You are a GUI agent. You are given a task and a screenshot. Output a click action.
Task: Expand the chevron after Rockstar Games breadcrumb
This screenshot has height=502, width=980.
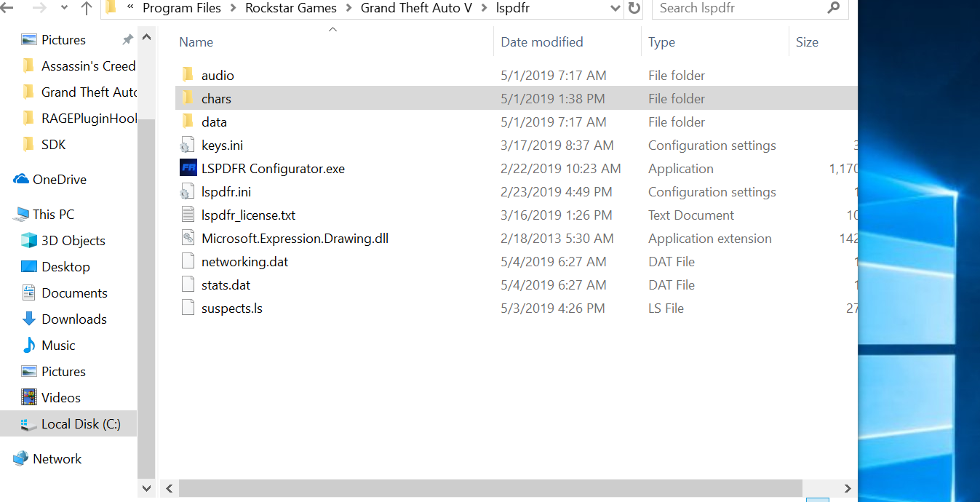click(348, 9)
